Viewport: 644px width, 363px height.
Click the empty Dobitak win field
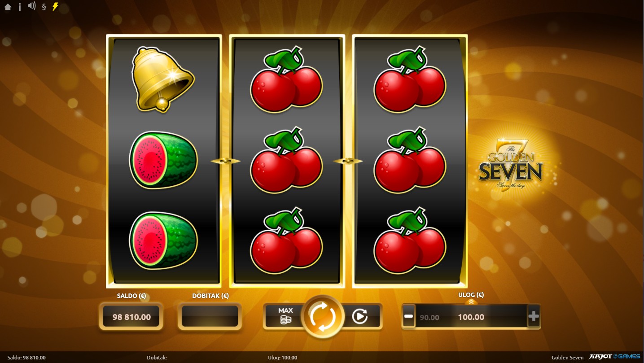pyautogui.click(x=210, y=317)
